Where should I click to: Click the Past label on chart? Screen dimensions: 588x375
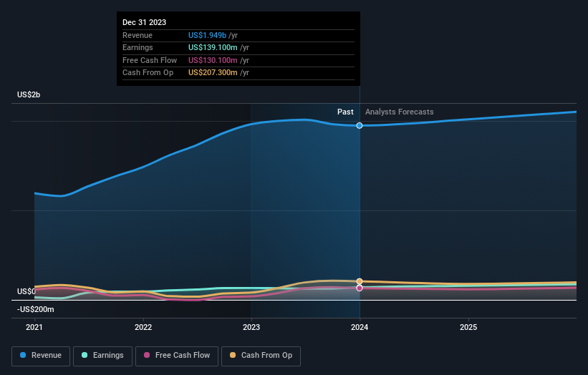pyautogui.click(x=345, y=112)
